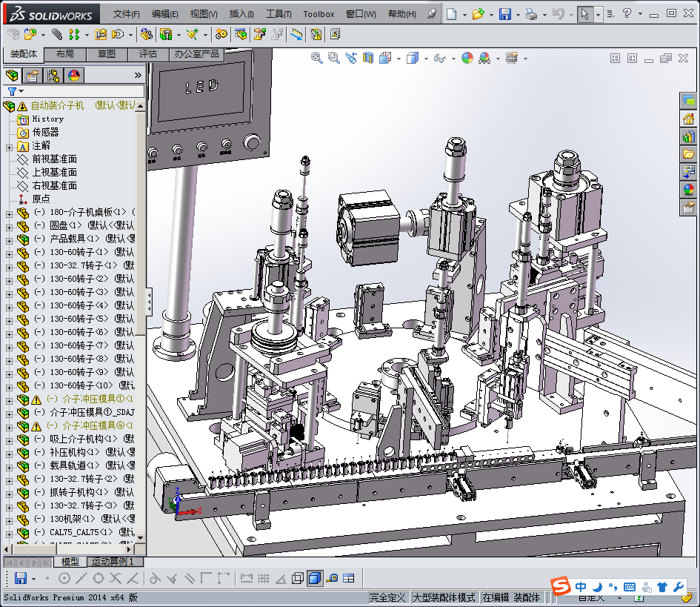The width and height of the screenshot is (700, 607).
Task: Click the Print icon in top toolbar
Action: (531, 14)
